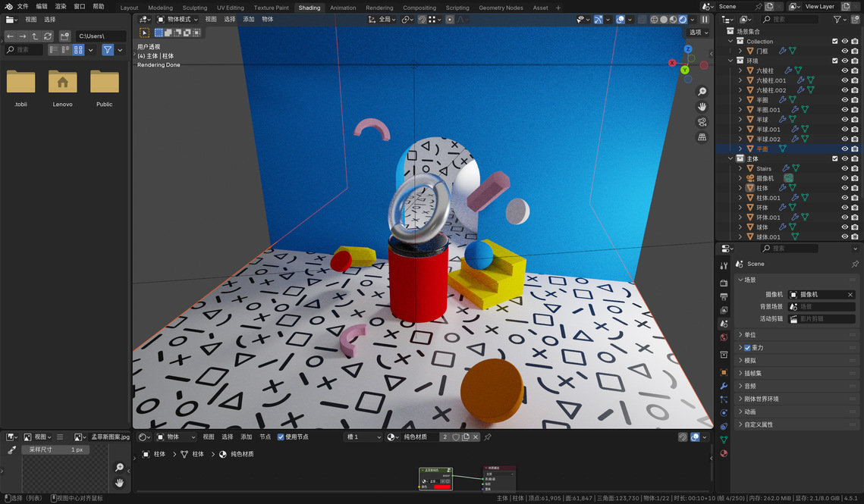Hide the 环境 collection with its eye icon
Viewport: 864px width, 504px height.
845,61
